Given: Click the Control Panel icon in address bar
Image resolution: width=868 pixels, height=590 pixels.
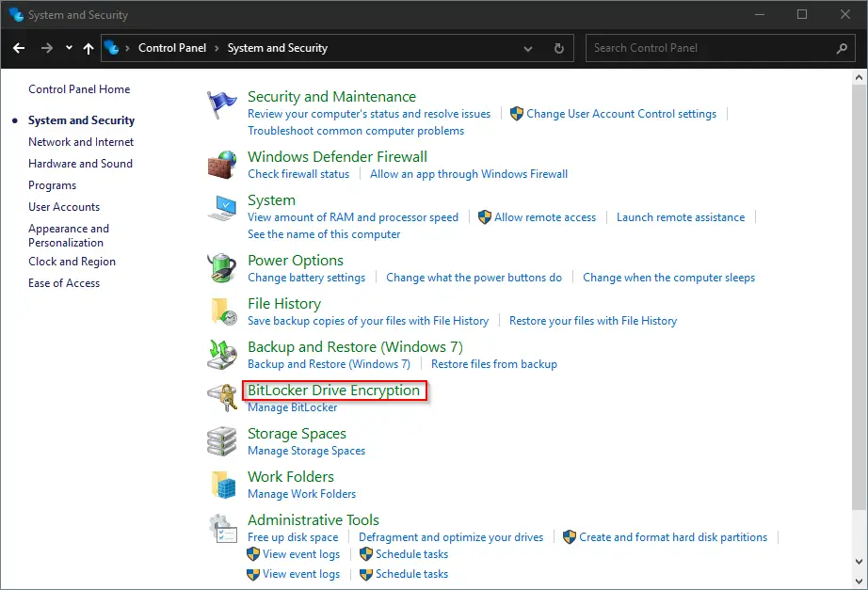Looking at the screenshot, I should click(x=111, y=48).
